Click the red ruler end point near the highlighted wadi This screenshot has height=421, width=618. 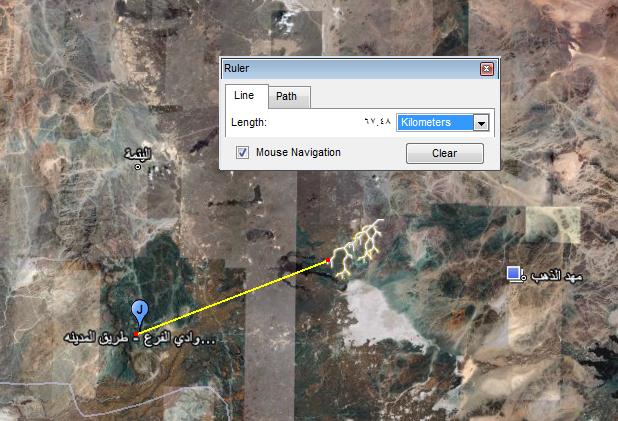[x=328, y=260]
